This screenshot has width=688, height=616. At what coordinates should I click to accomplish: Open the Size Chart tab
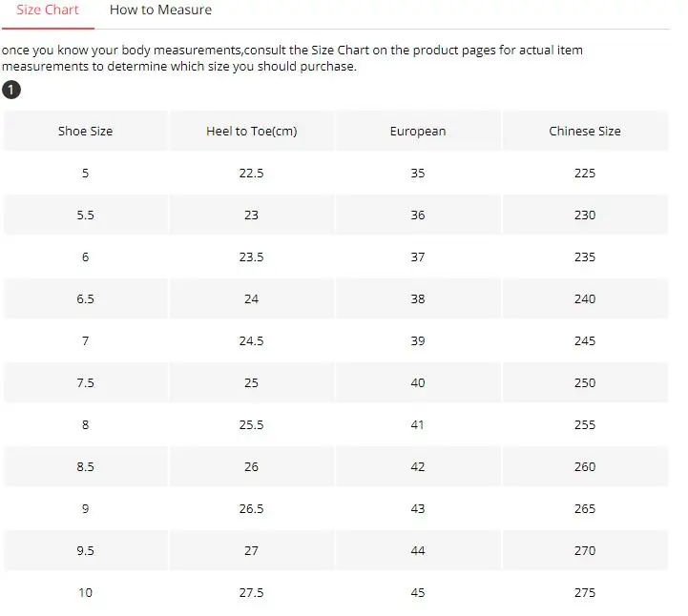tap(48, 10)
